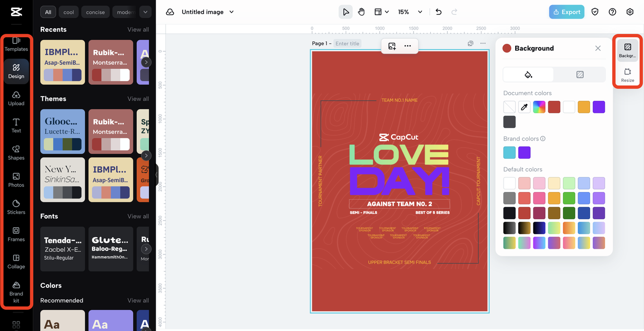Click View all next to Themes
This screenshot has width=644, height=331.
pyautogui.click(x=138, y=99)
